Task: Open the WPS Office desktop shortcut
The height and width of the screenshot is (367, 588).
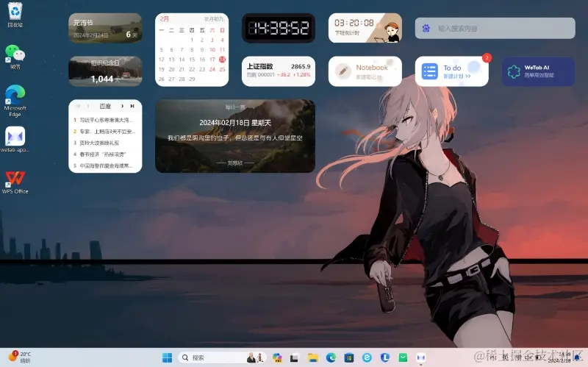Action: point(15,182)
